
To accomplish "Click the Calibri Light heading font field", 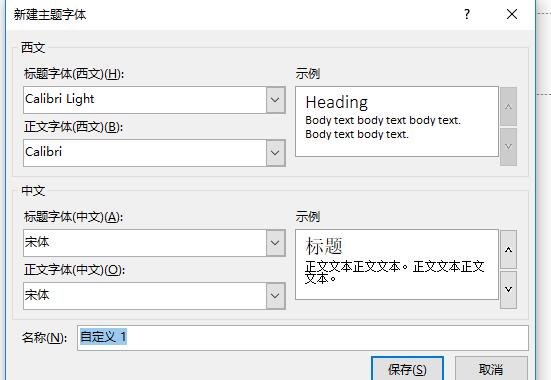I will pyautogui.click(x=145, y=100).
